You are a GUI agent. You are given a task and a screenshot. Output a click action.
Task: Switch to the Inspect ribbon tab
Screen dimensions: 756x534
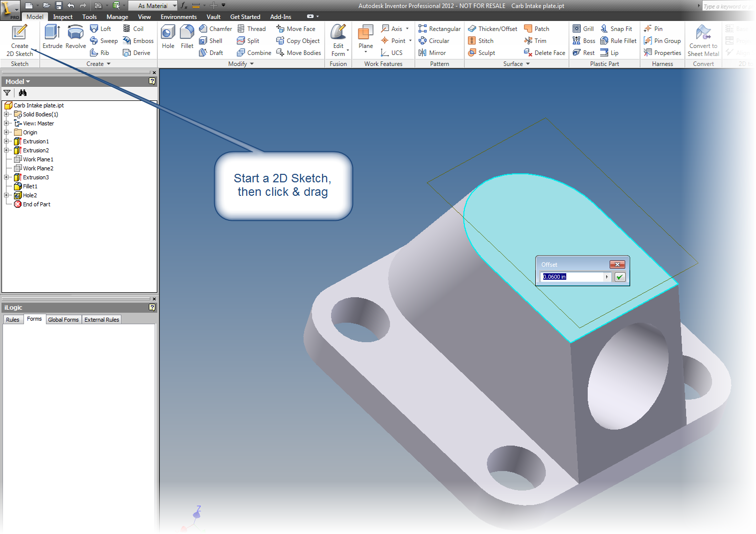tap(62, 16)
